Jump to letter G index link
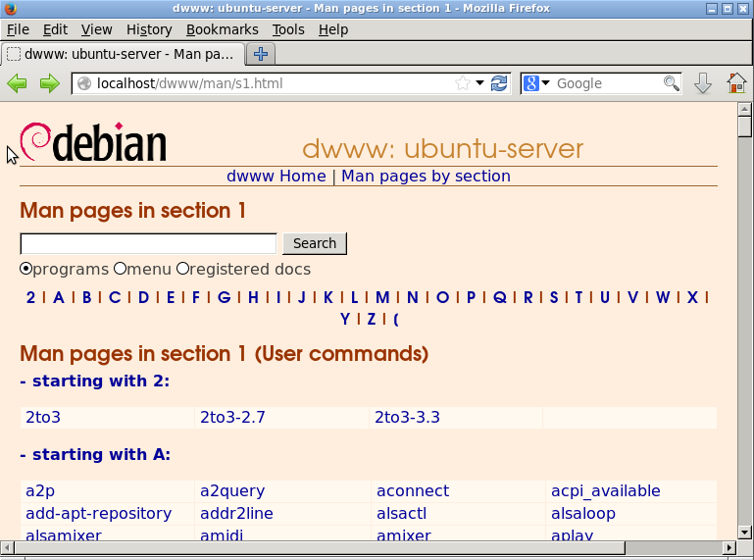Screen dimensions: 754x560 224,297
